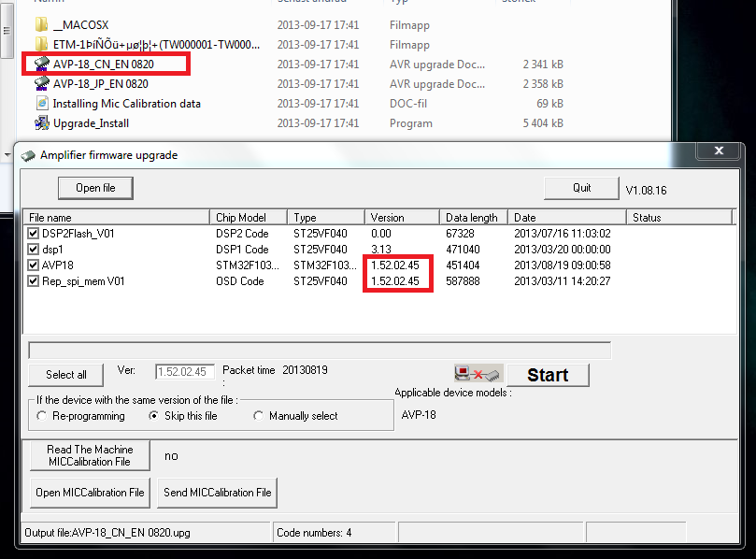This screenshot has width=756, height=559.
Task: Select the Installing Mic Calibration data file name
Action: point(127,104)
